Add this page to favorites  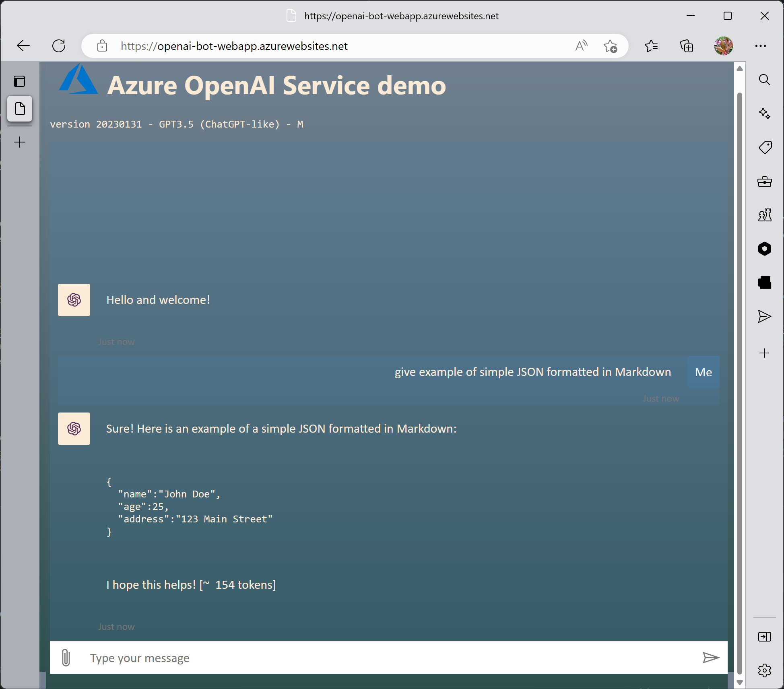610,46
